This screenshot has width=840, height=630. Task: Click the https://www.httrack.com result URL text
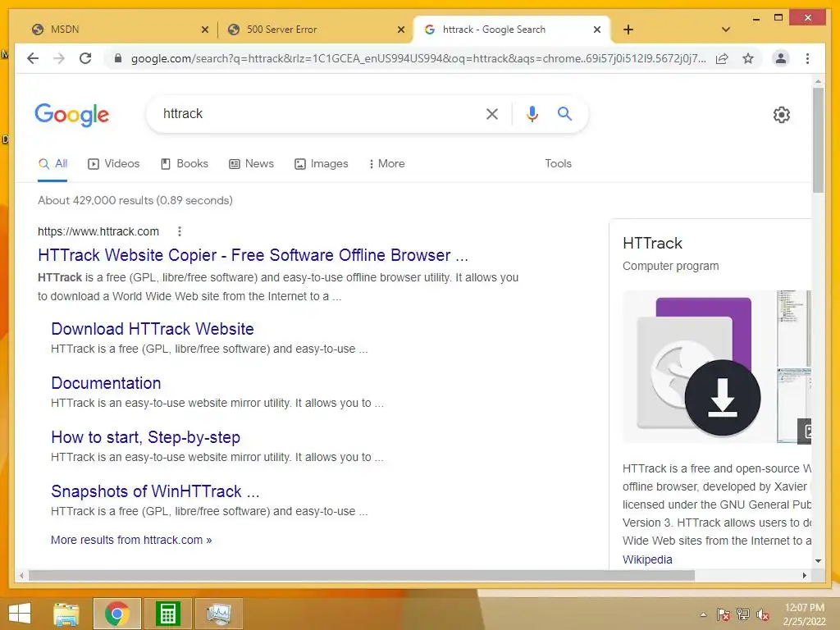[98, 231]
